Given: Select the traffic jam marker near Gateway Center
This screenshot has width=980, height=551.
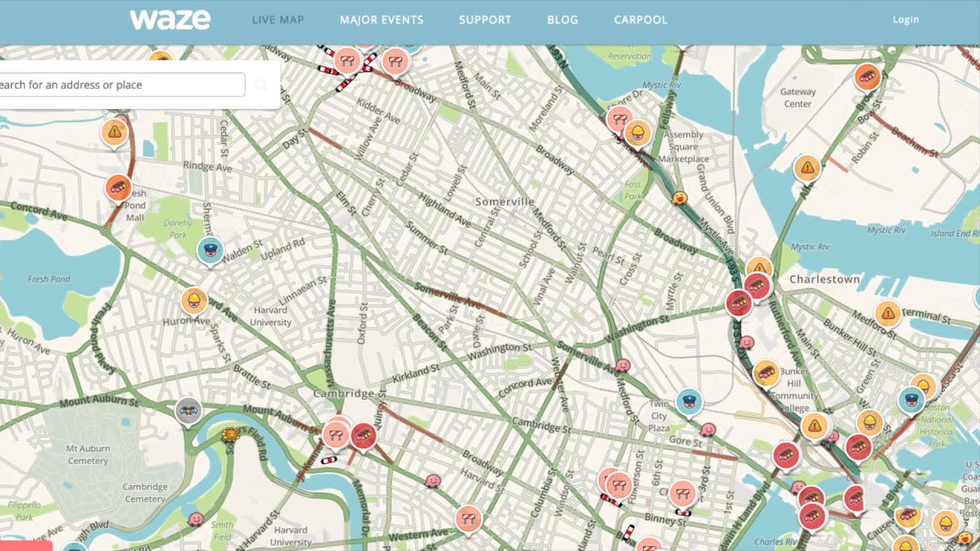Looking at the screenshot, I should point(867,77).
